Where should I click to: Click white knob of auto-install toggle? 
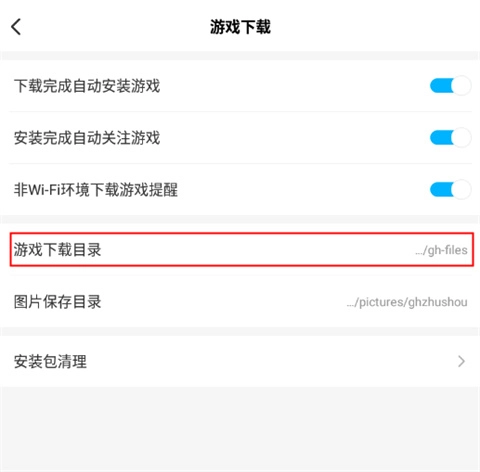(x=461, y=86)
